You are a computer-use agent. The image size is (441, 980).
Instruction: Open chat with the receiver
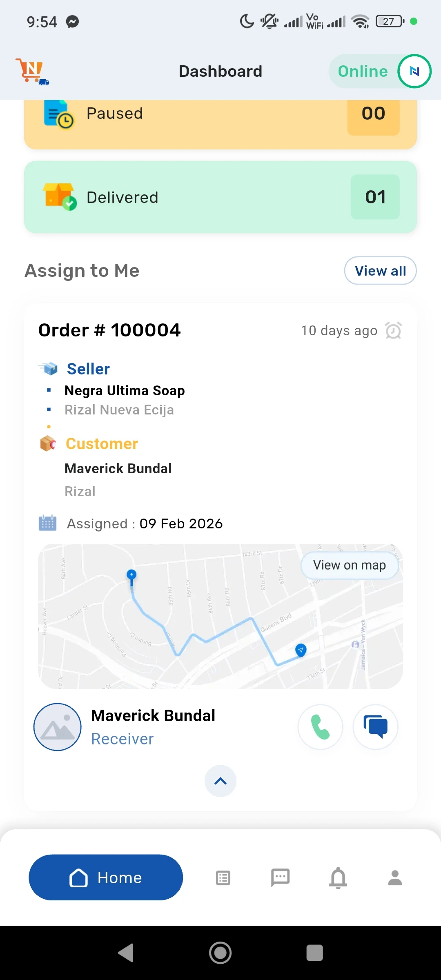coord(375,727)
